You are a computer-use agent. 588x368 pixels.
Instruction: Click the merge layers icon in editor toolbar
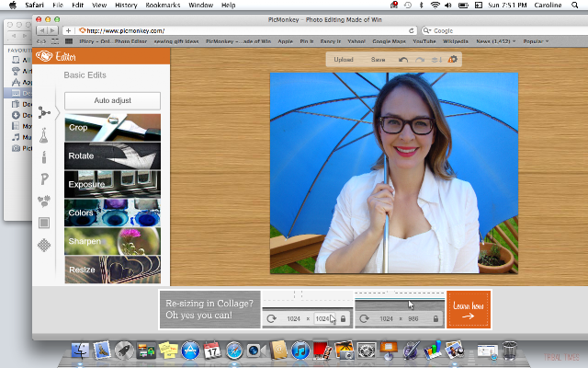436,59
